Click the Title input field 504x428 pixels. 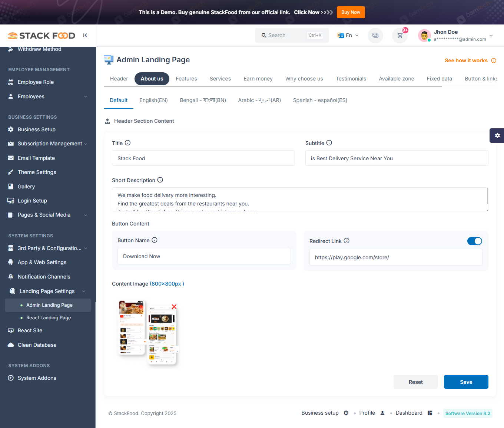203,158
